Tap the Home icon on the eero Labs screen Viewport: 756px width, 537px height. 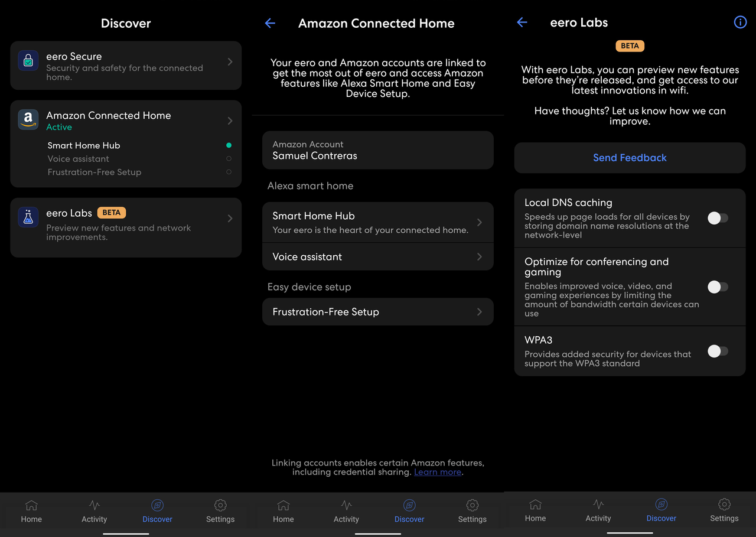536,505
